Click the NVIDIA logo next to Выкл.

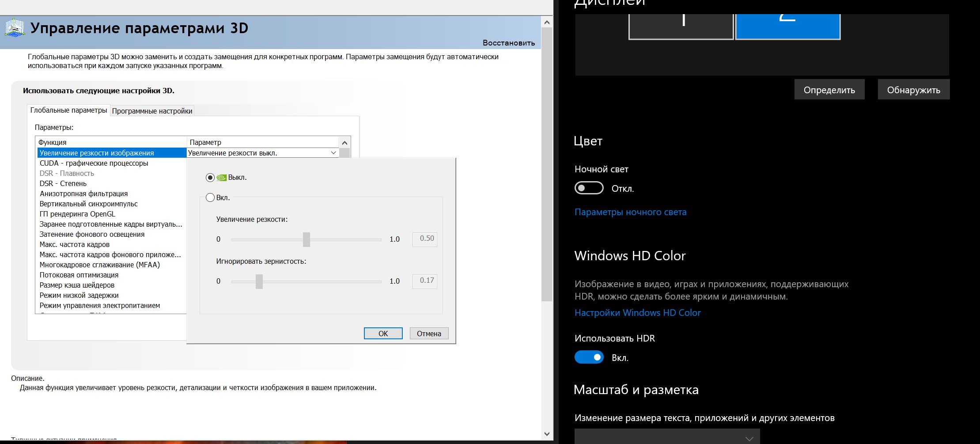tap(221, 178)
